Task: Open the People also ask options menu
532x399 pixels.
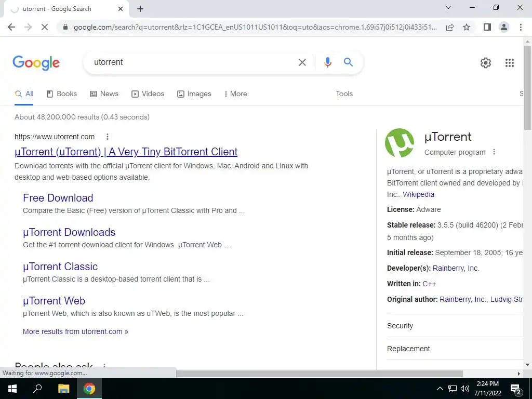Action: click(104, 366)
